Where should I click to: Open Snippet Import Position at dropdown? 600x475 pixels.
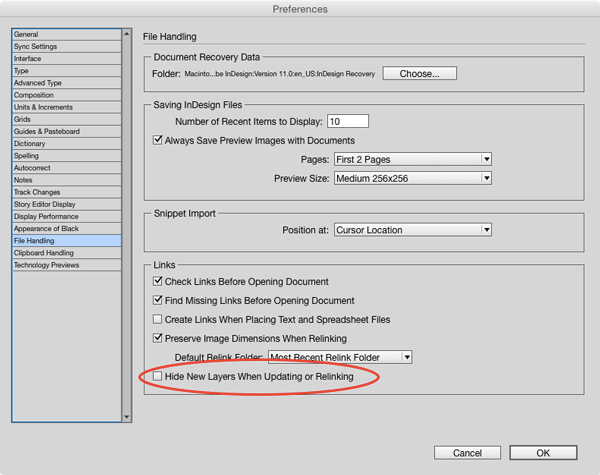tap(413, 230)
